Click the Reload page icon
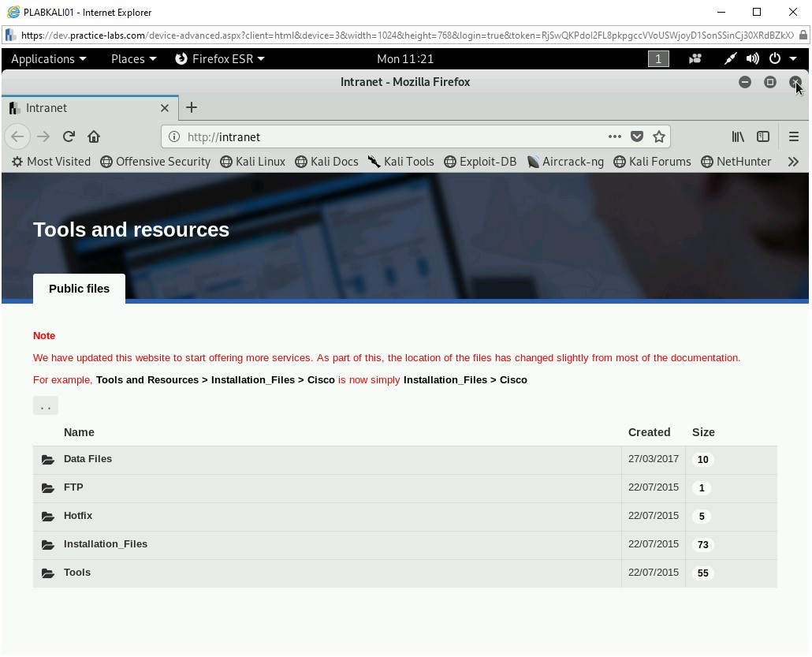The width and height of the screenshot is (812, 657). (69, 136)
